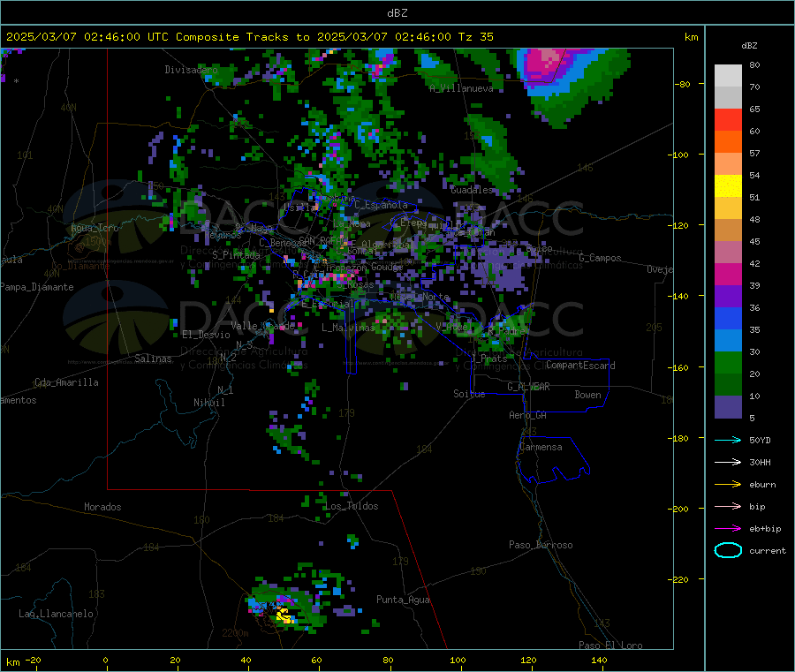
Task: Pick the magenta swatch next to 39 dBZ
Action: pos(728,274)
